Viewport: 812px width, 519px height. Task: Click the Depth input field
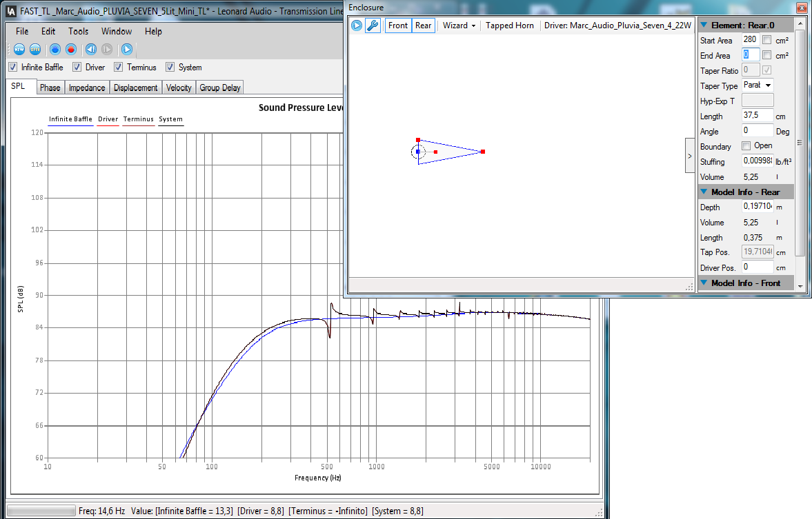pos(757,207)
